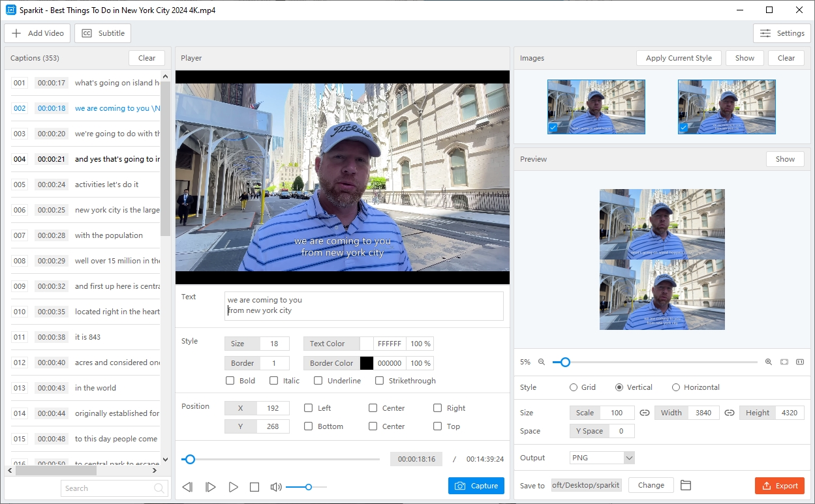
Task: Click the fit-to-window preview icon
Action: pyautogui.click(x=784, y=362)
